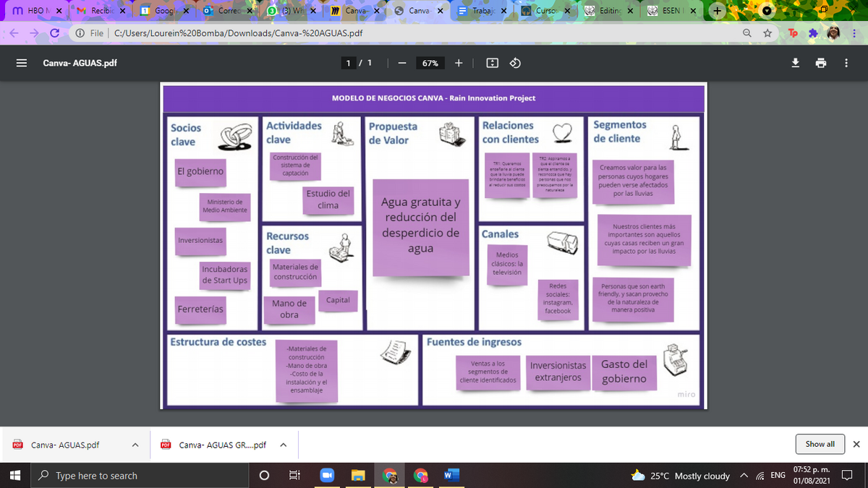The height and width of the screenshot is (488, 868).
Task: Close the downloads bar
Action: pos(856,444)
